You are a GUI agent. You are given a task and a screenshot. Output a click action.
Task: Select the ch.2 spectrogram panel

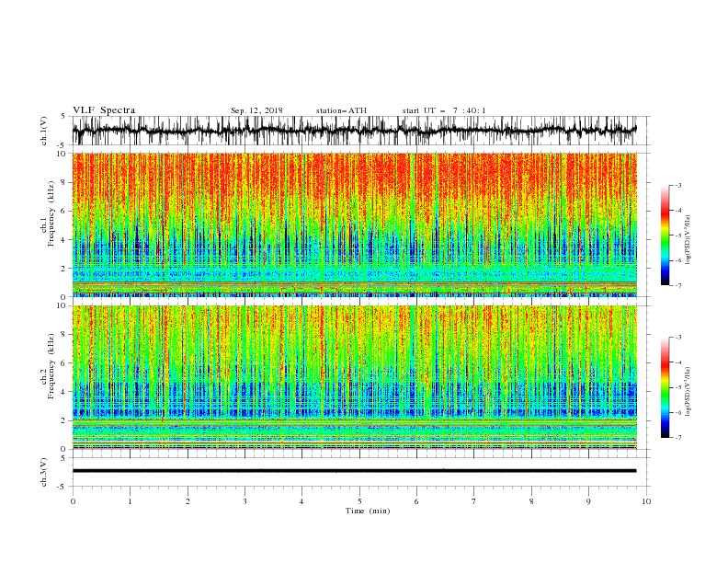[x=354, y=377]
